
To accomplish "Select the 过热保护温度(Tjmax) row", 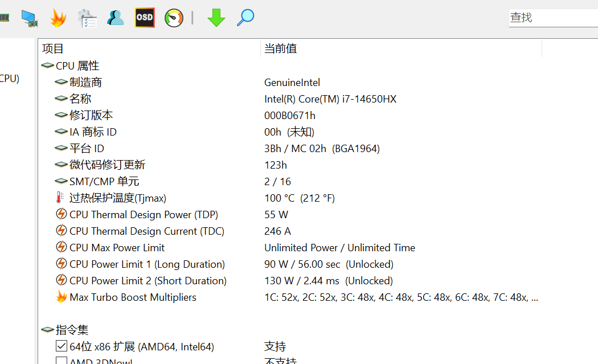I will coord(117,198).
